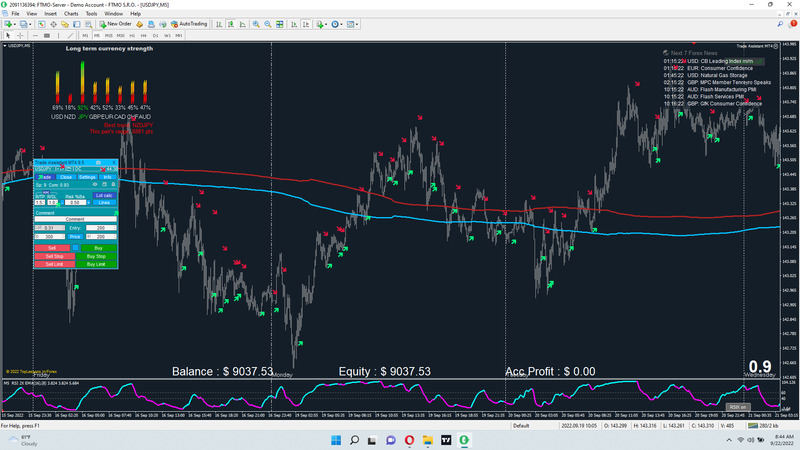Open the chart templates icon
Viewport: 800px width, 450px height.
[350, 24]
